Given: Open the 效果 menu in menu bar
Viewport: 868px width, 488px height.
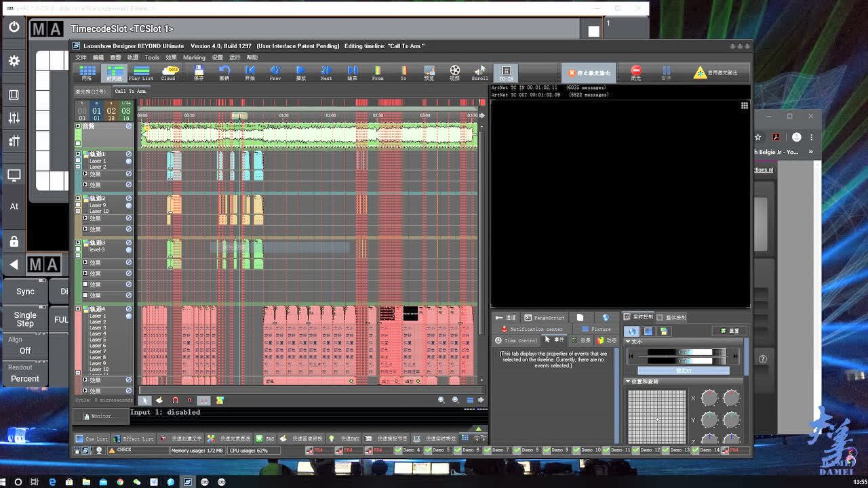Looking at the screenshot, I should 171,58.
